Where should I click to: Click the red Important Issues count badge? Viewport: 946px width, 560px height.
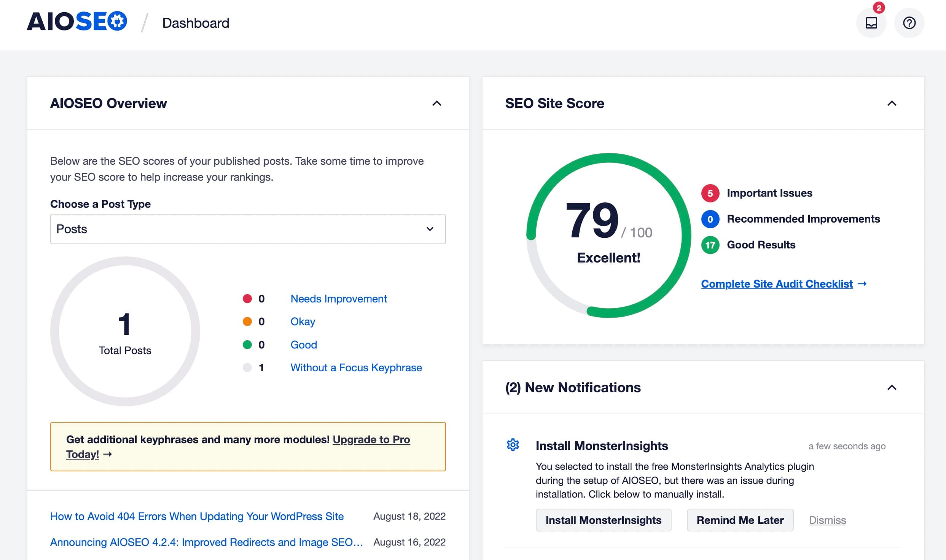(x=710, y=194)
